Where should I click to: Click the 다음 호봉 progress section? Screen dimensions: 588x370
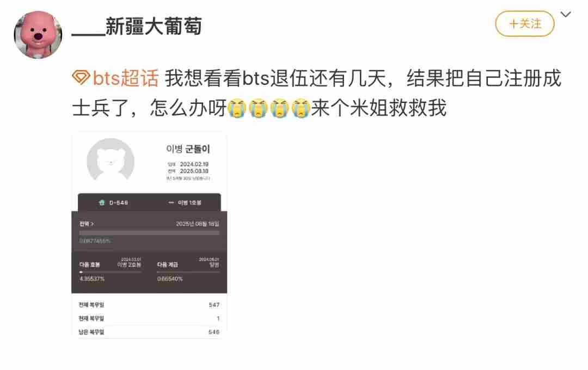[110, 269]
